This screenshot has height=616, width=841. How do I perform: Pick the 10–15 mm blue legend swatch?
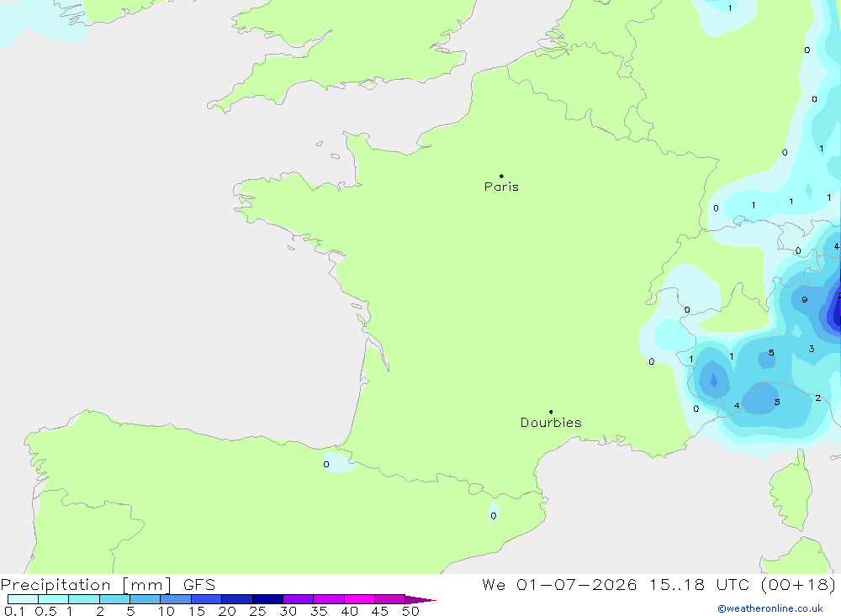[x=176, y=599]
